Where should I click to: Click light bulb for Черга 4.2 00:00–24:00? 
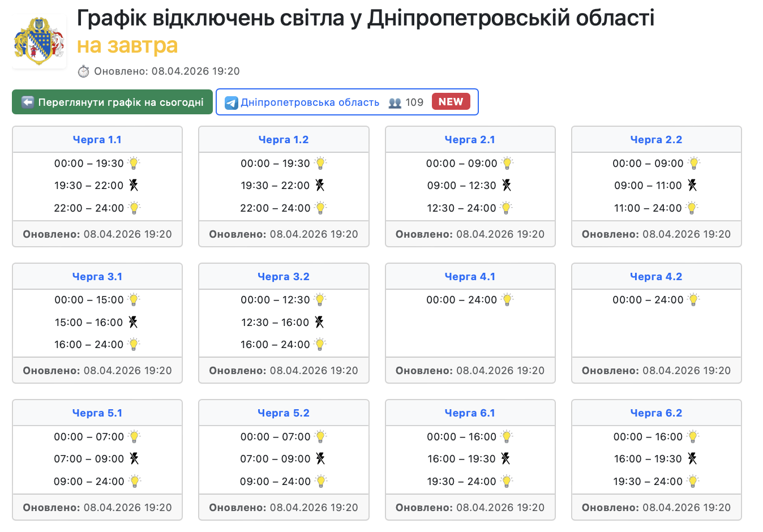pos(693,299)
